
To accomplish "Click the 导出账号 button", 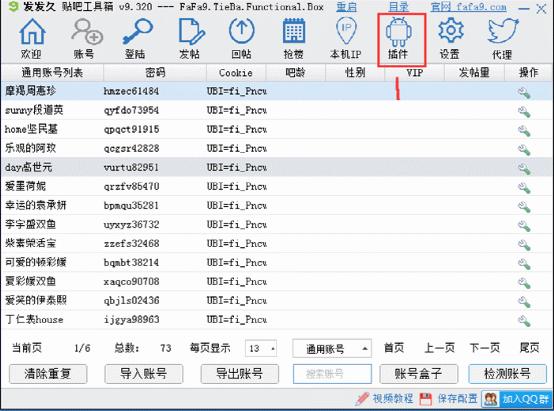I will click(240, 374).
